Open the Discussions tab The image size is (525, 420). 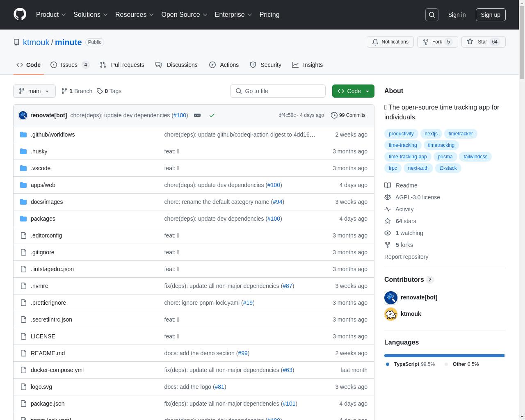pyautogui.click(x=176, y=65)
